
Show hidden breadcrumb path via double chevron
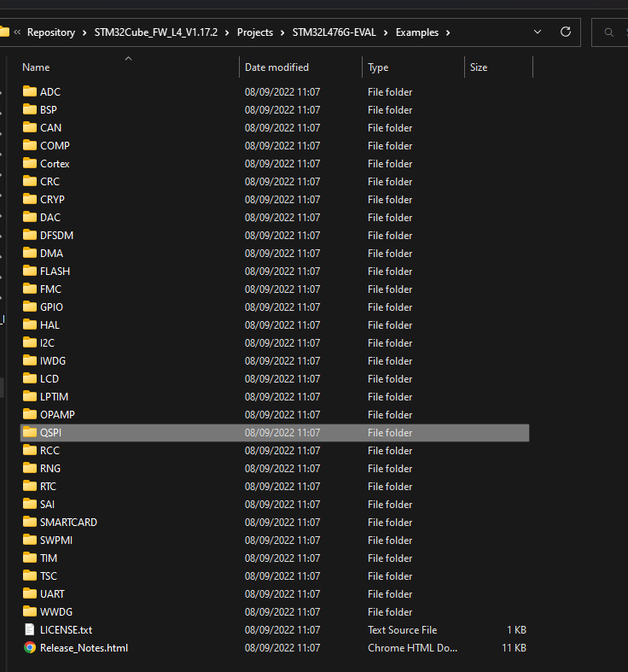[x=17, y=32]
